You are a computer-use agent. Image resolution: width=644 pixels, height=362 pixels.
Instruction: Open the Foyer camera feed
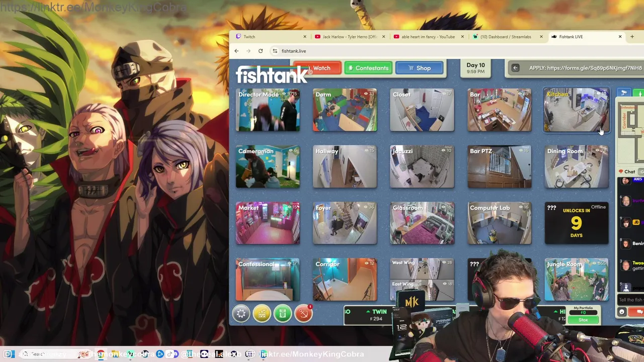(345, 223)
